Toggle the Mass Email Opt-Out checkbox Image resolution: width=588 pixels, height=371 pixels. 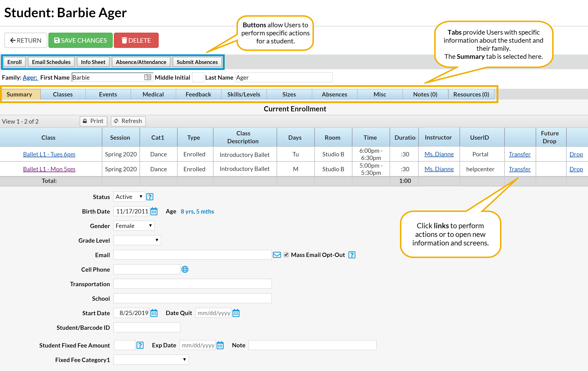pos(286,255)
